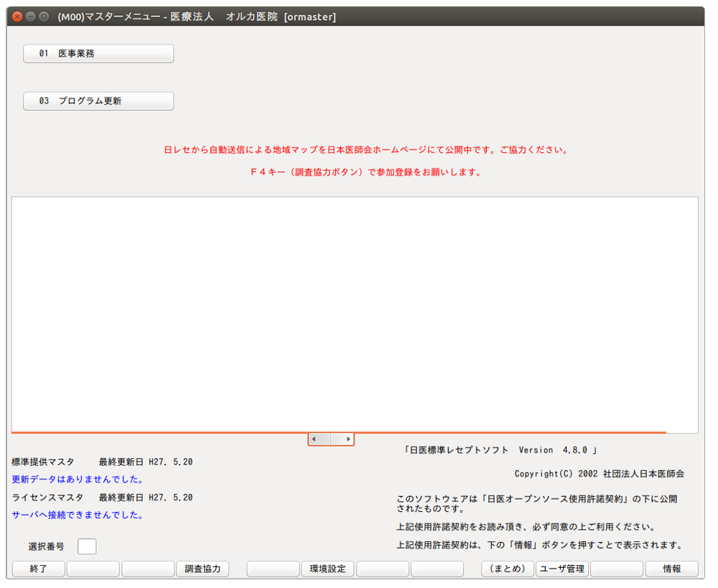Click 03 プログラム更新 button
The image size is (718, 588).
[x=98, y=101]
